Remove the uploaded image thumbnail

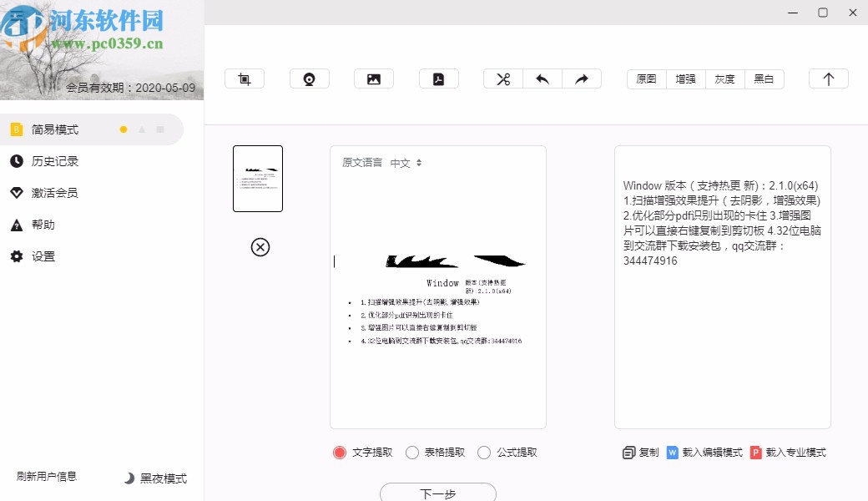[261, 248]
